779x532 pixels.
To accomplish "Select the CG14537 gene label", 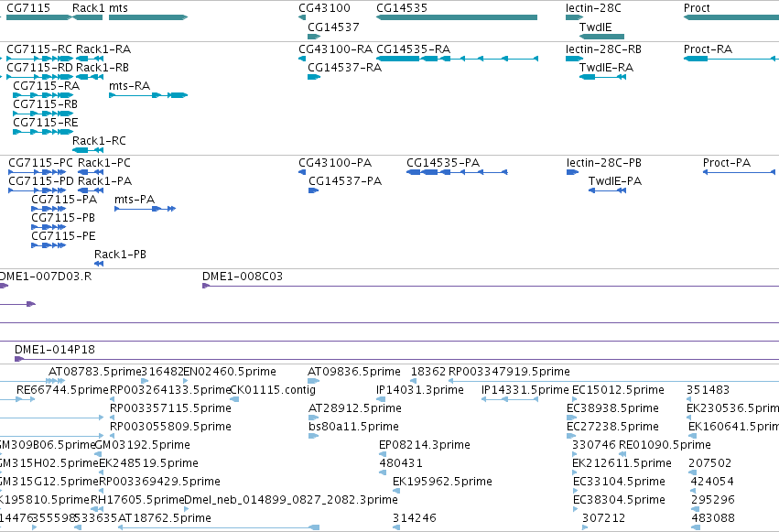I will pos(333,27).
